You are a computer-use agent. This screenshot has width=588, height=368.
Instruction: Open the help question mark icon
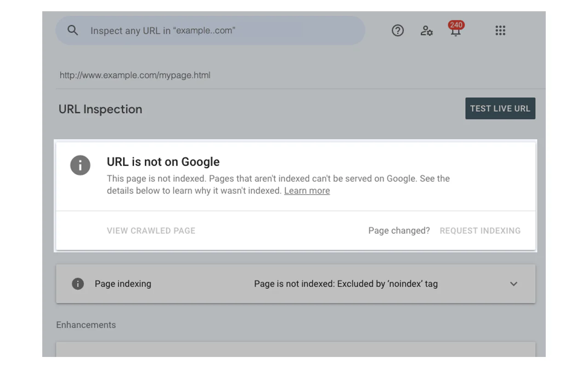coord(398,30)
